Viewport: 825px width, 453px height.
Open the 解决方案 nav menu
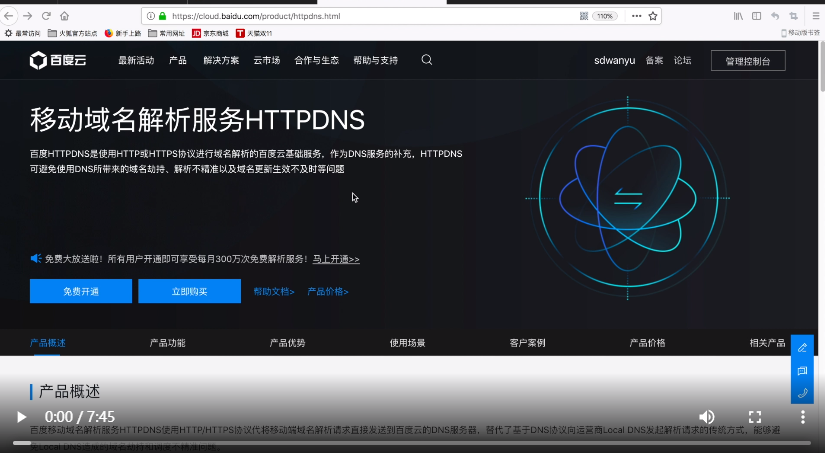click(x=221, y=61)
